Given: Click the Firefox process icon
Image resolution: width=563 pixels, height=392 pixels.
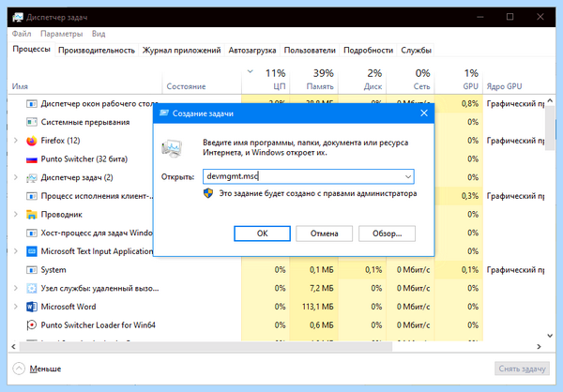Looking at the screenshot, I should (x=32, y=141).
